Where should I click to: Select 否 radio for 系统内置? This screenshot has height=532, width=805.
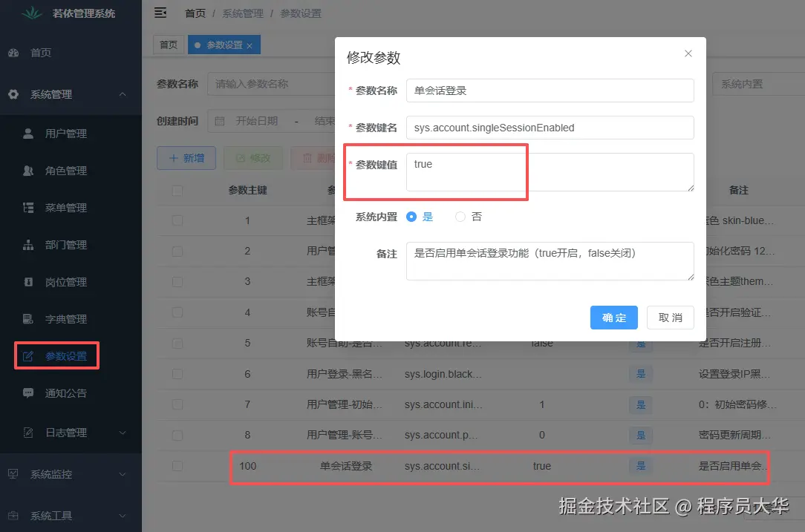coord(460,217)
